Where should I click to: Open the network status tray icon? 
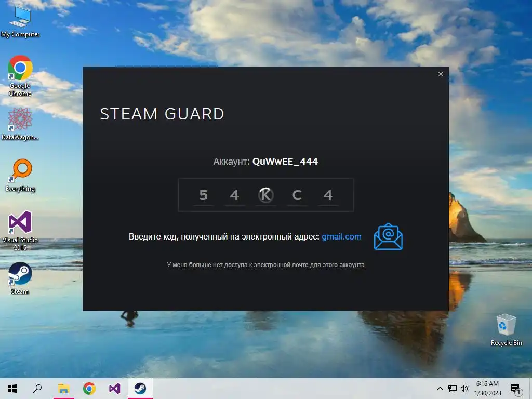453,389
